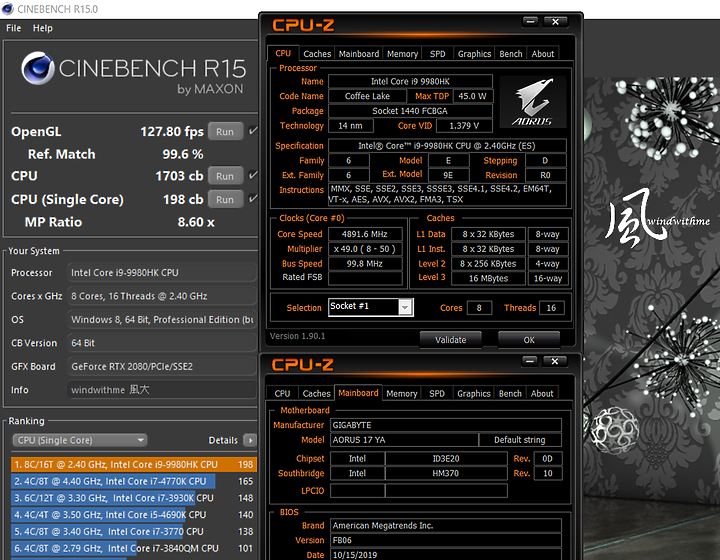Click the Core Speed value 4891.6 MHz
This screenshot has height=560, width=720.
pyautogui.click(x=365, y=234)
